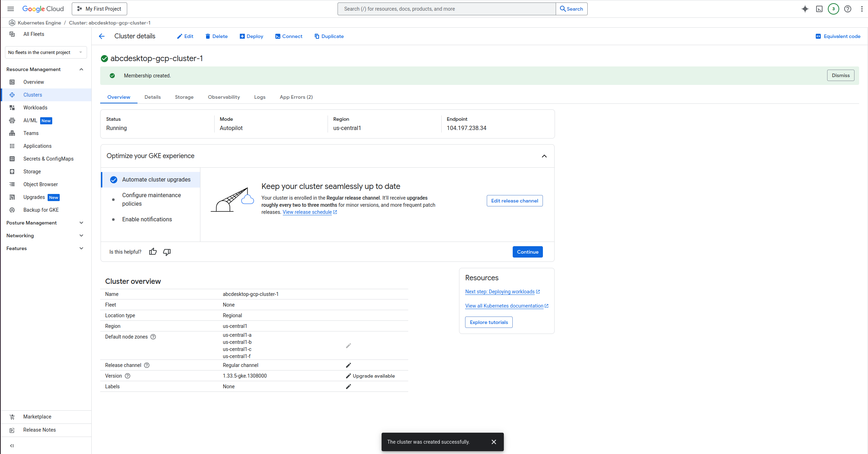Click Edit release channel button
868x454 pixels.
(x=514, y=201)
